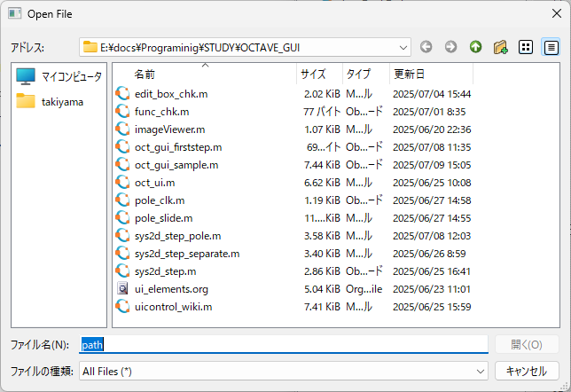Click the Octave icon of pole_slide.m
The height and width of the screenshot is (392, 571).
pyautogui.click(x=122, y=218)
